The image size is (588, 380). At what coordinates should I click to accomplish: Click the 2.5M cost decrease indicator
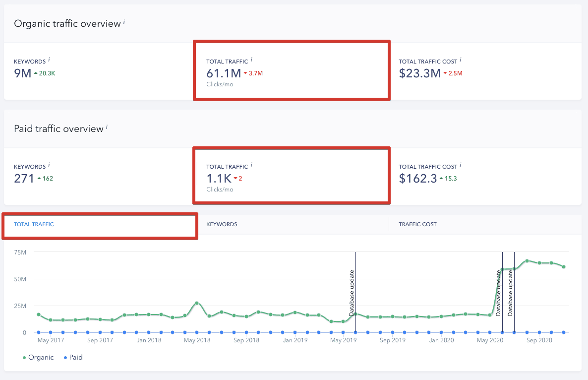tap(453, 73)
